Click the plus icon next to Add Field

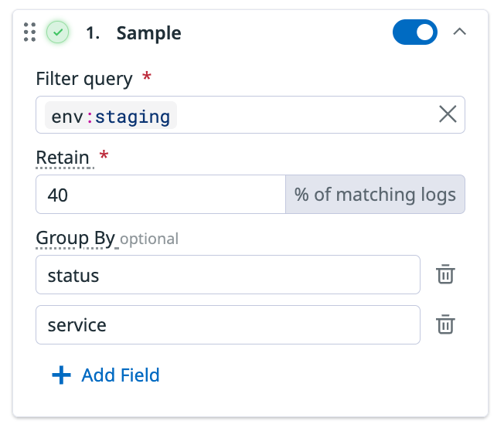point(61,375)
